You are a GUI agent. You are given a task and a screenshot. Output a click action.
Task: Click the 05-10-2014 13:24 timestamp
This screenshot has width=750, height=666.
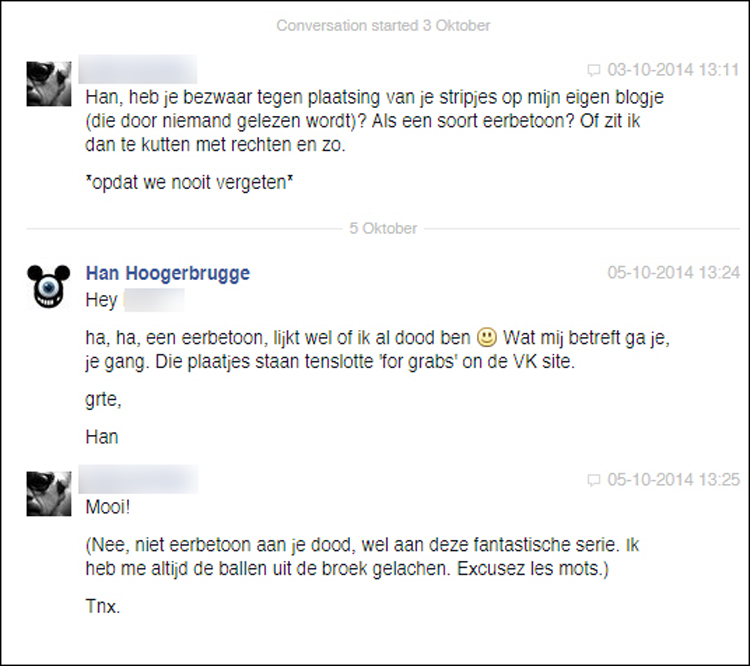click(673, 273)
